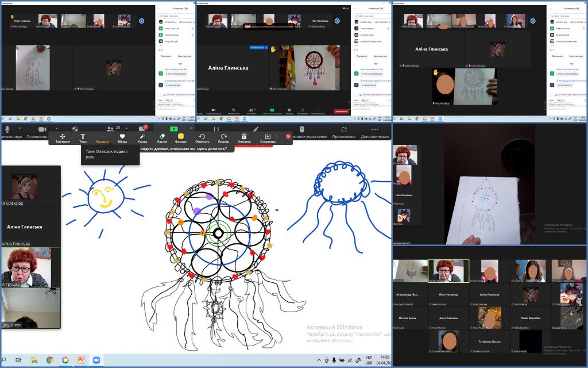Image resolution: width=588 pixels, height=368 pixels.
Task: Click Пригласить button in top-middle window
Action: (x=362, y=56)
